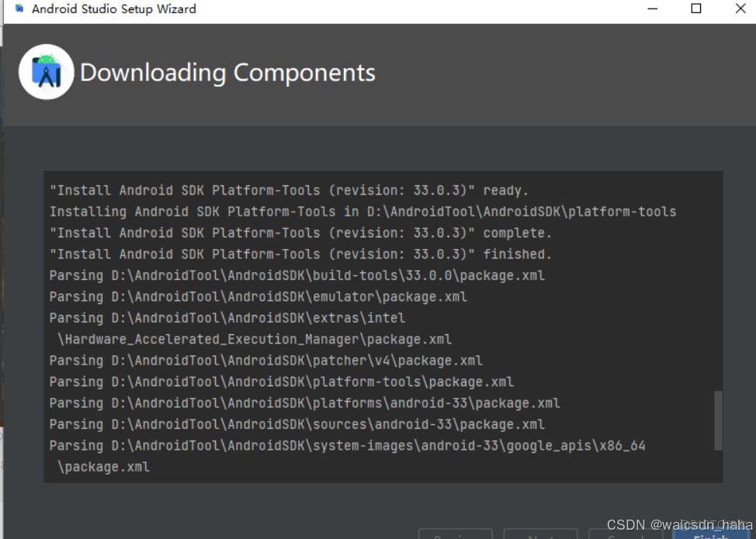Click the minimize window icon

(x=652, y=9)
